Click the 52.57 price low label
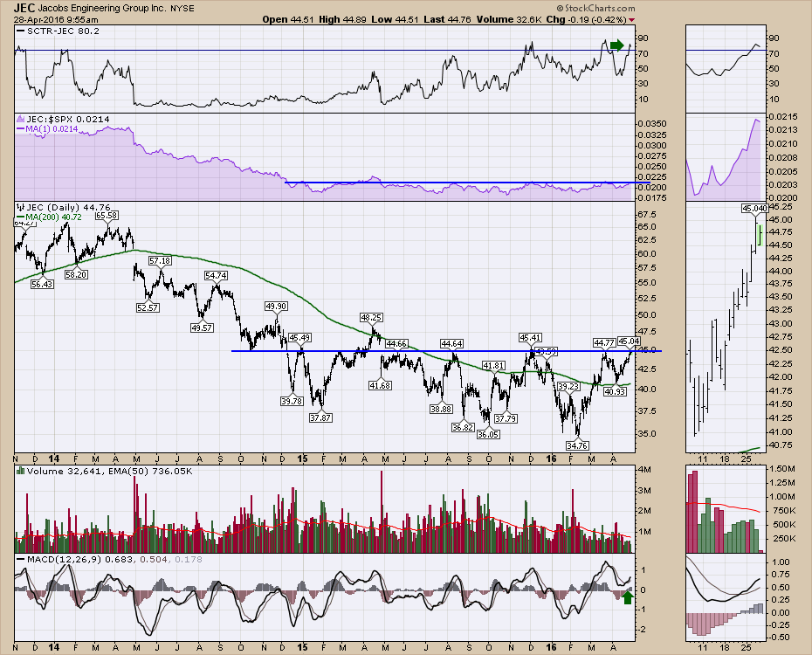This screenshot has width=812, height=655. 148,308
